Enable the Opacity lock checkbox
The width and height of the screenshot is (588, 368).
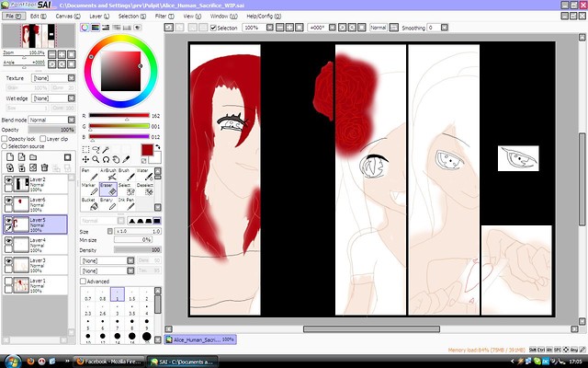[5, 139]
